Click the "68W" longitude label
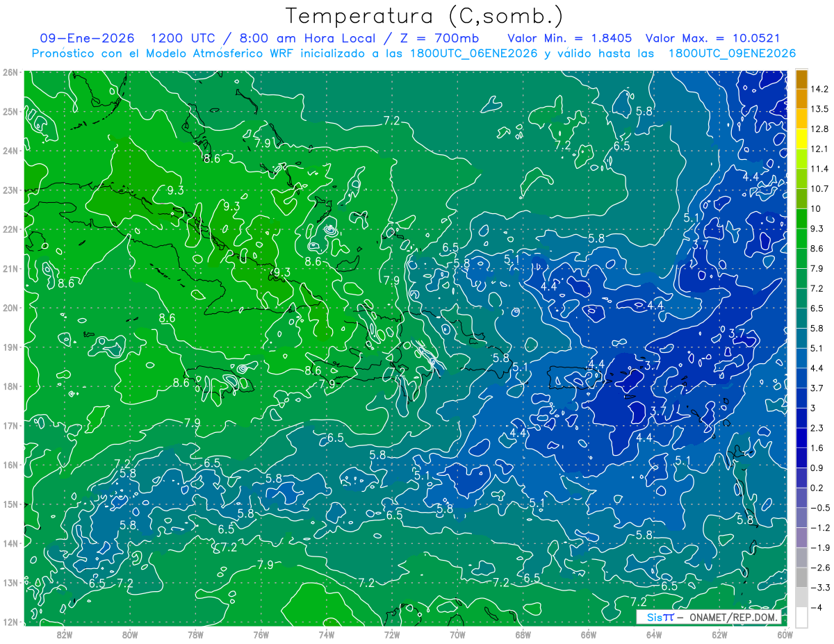The image size is (834, 644). (523, 634)
